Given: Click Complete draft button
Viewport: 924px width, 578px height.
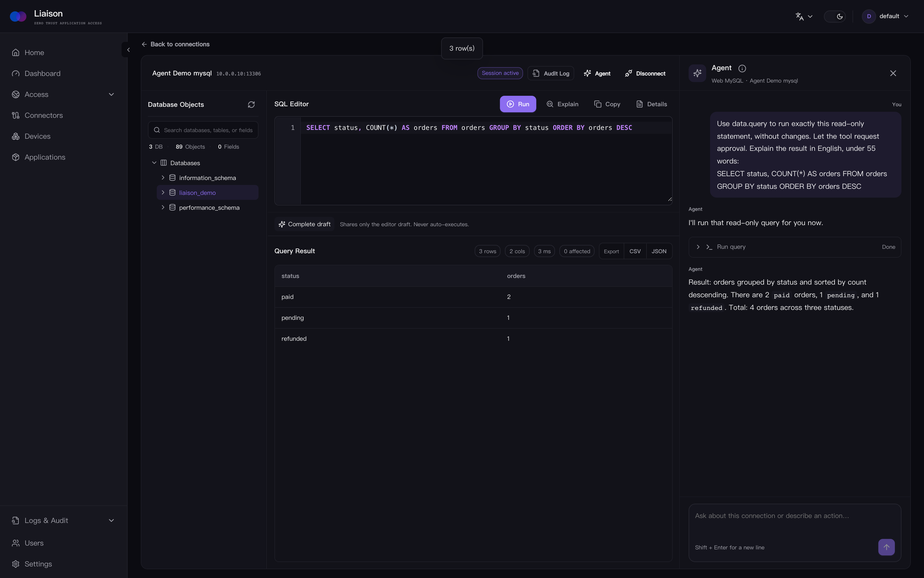Looking at the screenshot, I should (305, 224).
